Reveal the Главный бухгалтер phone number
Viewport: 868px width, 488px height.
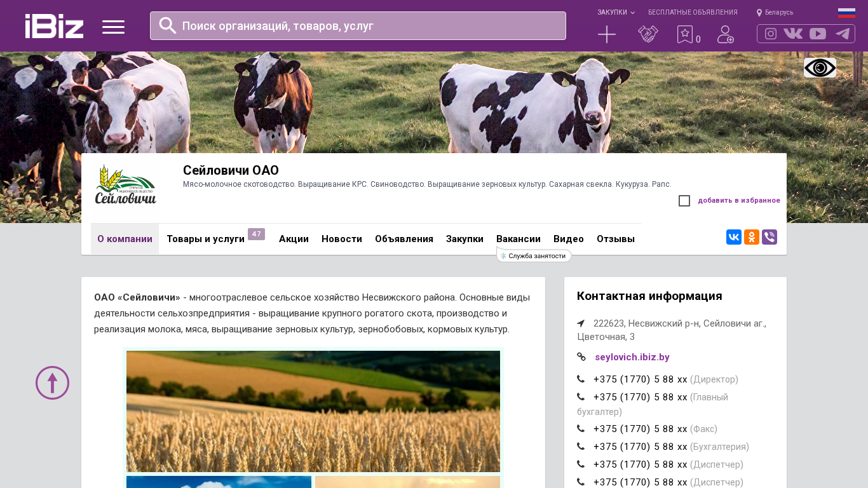[x=640, y=397]
